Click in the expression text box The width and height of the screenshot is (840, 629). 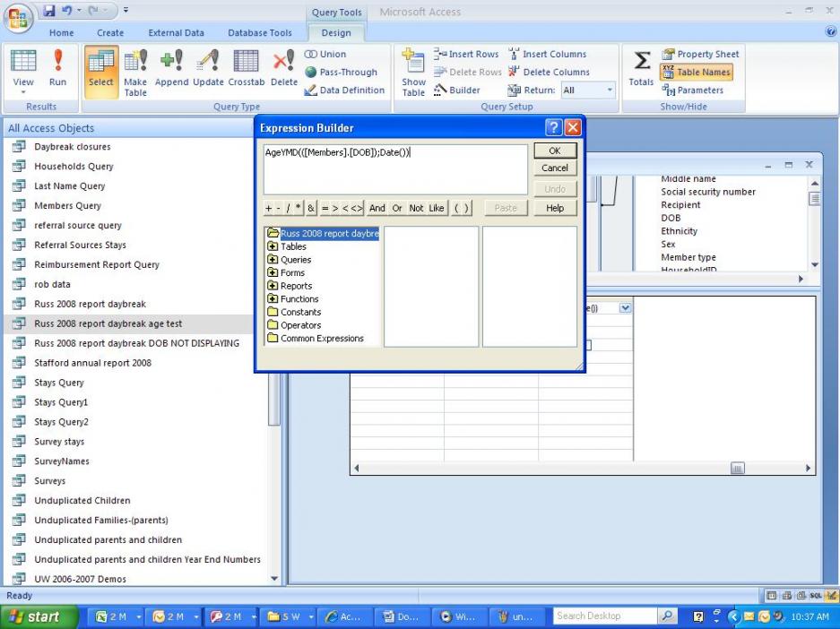click(395, 169)
